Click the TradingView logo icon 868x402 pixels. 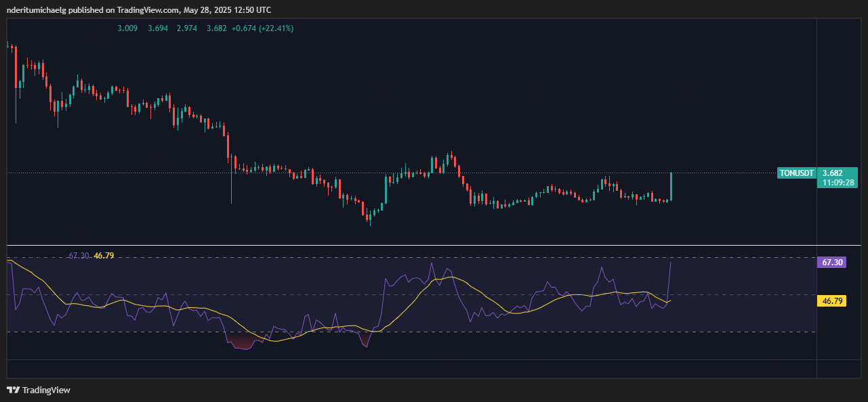coord(13,390)
